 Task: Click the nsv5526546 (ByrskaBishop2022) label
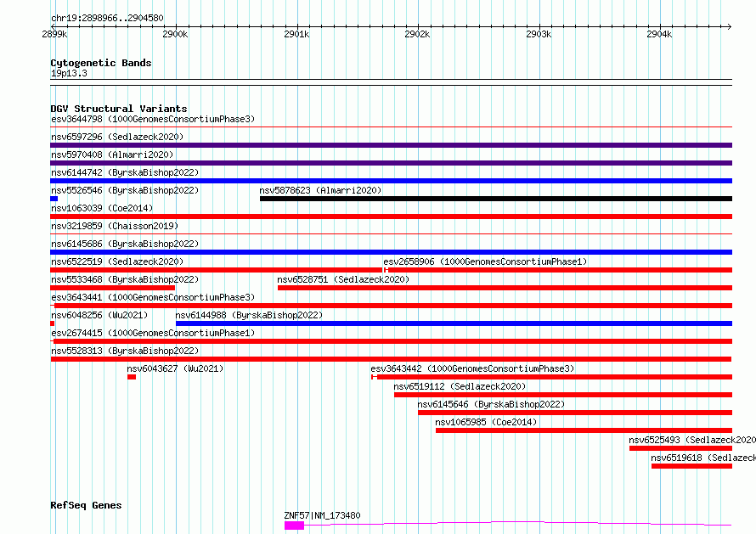[x=125, y=190]
